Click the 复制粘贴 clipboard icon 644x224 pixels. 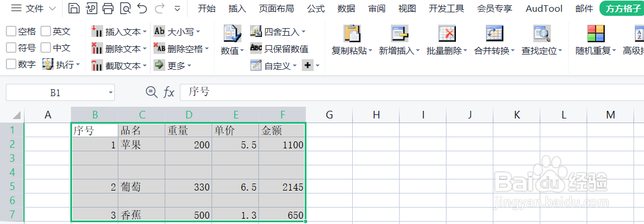coord(352,33)
